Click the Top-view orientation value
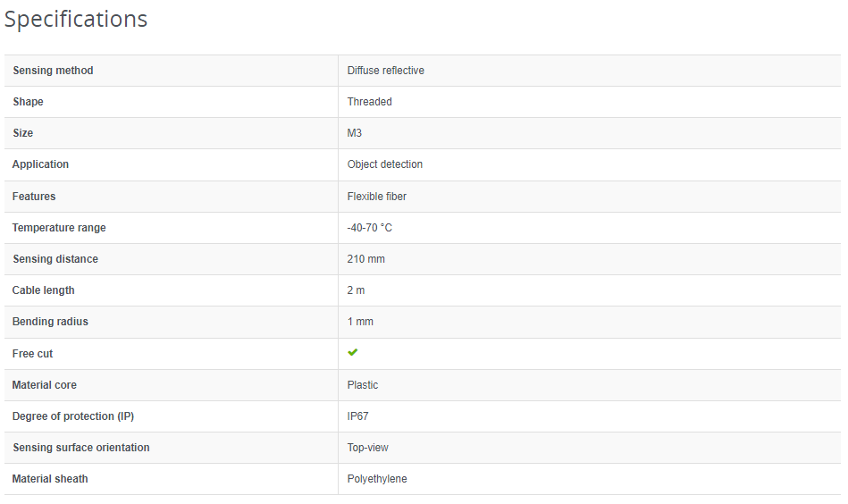The image size is (848, 504). [x=368, y=448]
